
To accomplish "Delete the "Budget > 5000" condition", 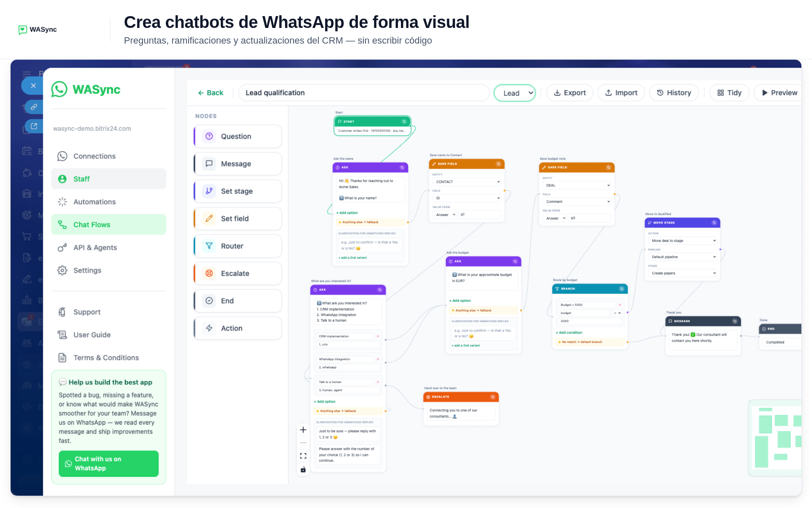I will point(620,305).
